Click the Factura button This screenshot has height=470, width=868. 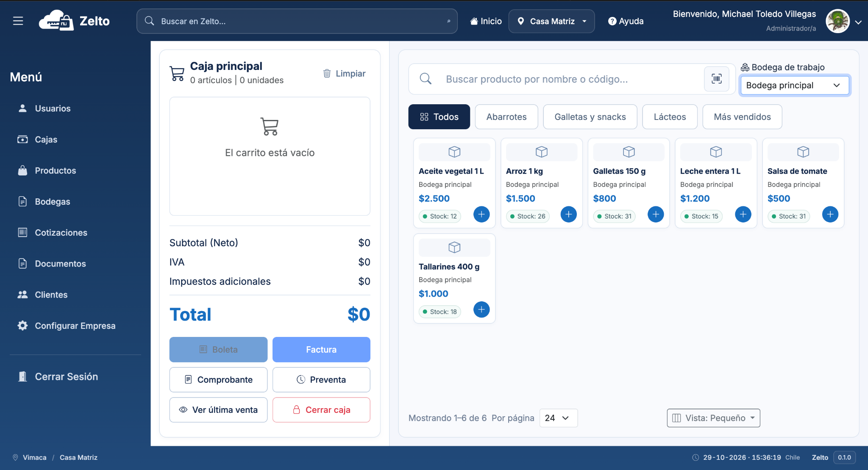click(321, 350)
